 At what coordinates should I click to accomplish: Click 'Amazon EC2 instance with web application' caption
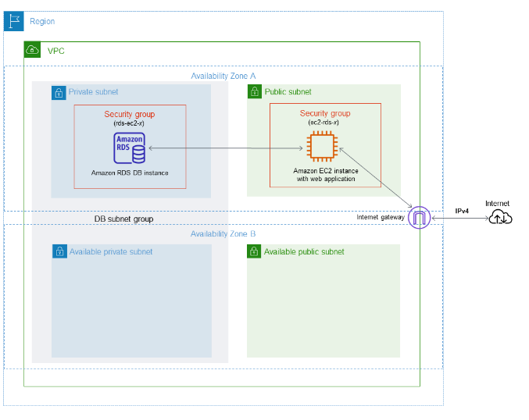[326, 175]
